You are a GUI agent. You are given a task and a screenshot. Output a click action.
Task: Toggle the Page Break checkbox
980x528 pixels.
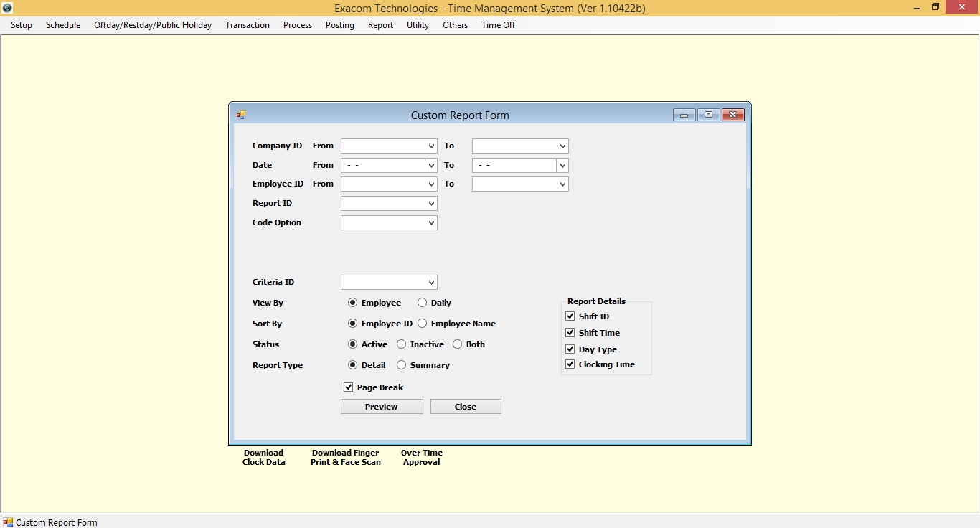(x=349, y=387)
